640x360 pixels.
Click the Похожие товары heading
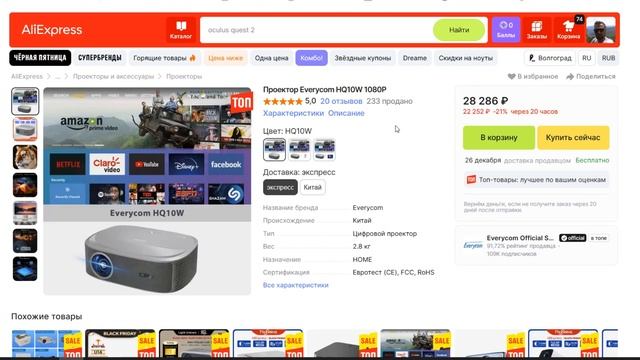point(47,316)
